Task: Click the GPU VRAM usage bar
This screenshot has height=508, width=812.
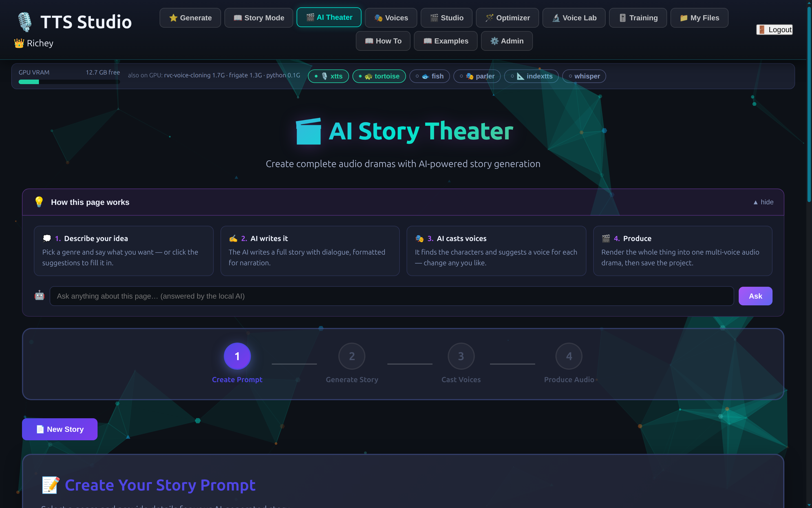Action: tap(69, 82)
